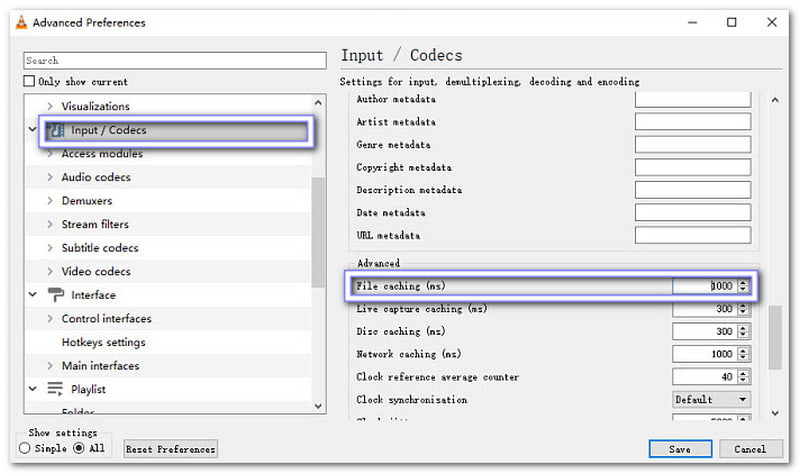This screenshot has height=474, width=800.
Task: Click the Save button
Action: (680, 449)
